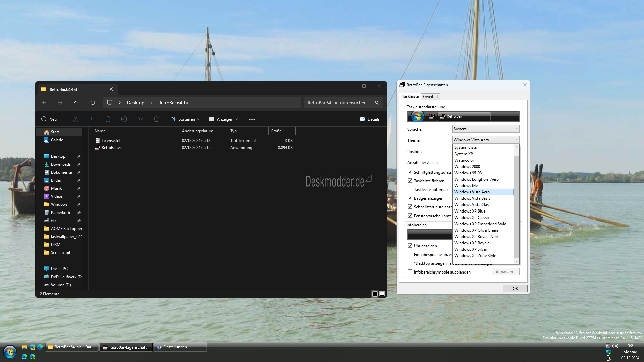Image resolution: width=644 pixels, height=362 pixels.
Task: Open Windows Security shield tray icon
Action: click(608, 352)
